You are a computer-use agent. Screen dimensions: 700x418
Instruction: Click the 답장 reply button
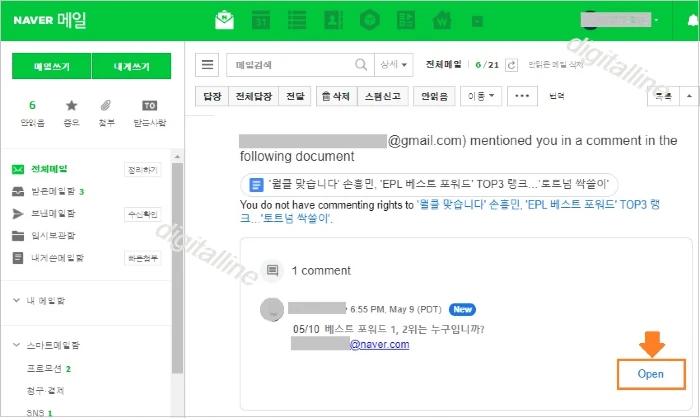[212, 96]
